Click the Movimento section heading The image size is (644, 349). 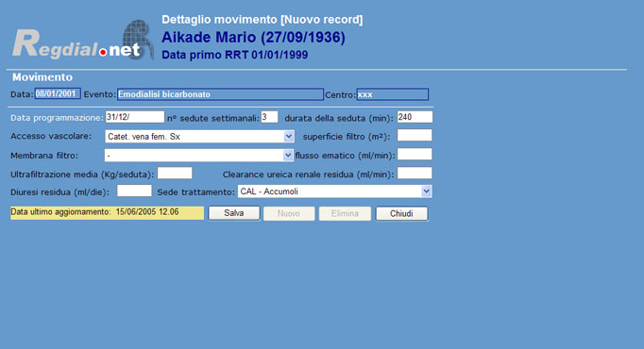click(42, 77)
